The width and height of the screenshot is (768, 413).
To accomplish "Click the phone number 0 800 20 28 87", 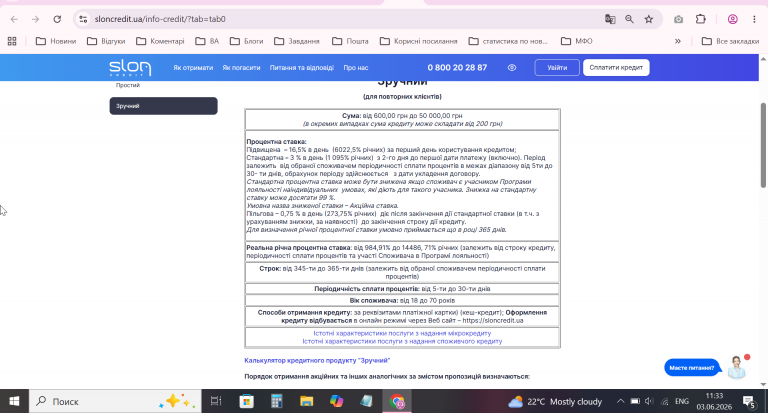I will 457,68.
